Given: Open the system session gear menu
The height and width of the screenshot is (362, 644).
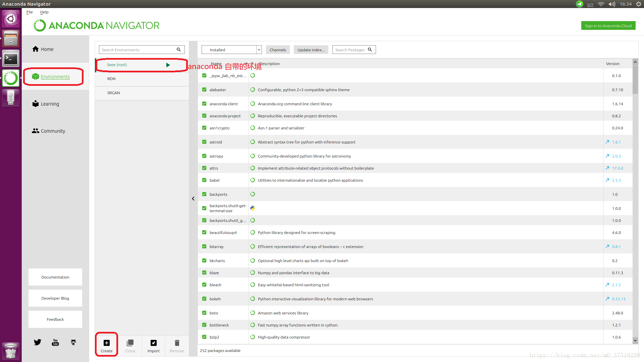Looking at the screenshot, I should [x=639, y=4].
